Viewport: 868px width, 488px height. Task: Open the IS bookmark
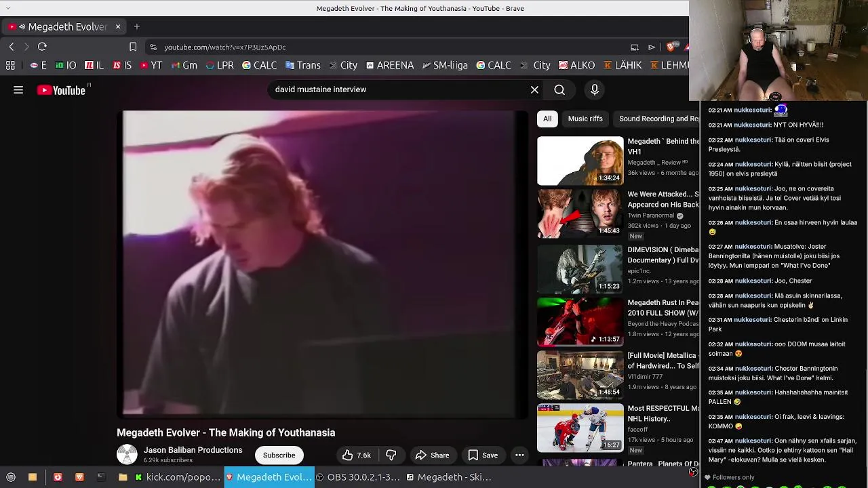pyautogui.click(x=122, y=65)
